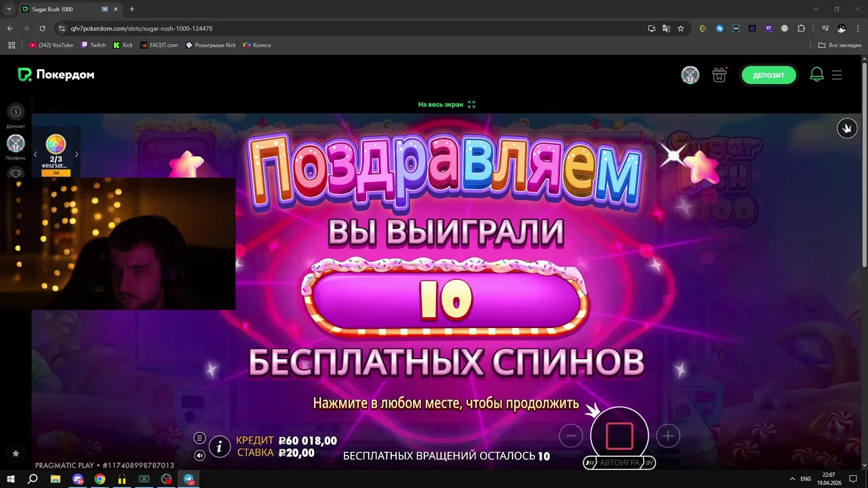868x488 pixels.
Task: Open the Chrome profile avatar
Action: click(x=842, y=28)
